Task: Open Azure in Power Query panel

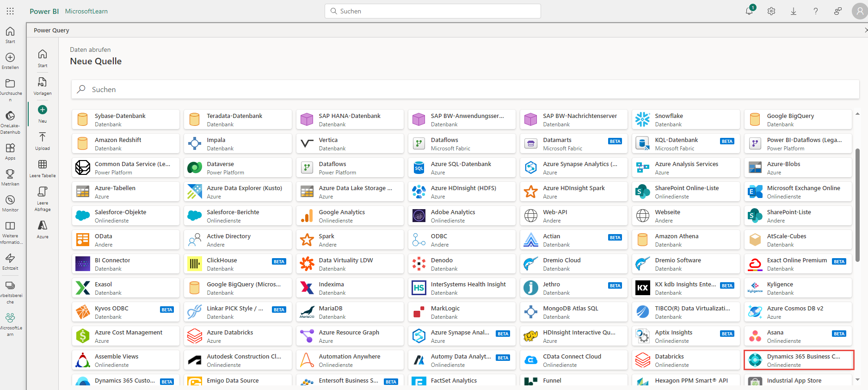Action: (43, 229)
